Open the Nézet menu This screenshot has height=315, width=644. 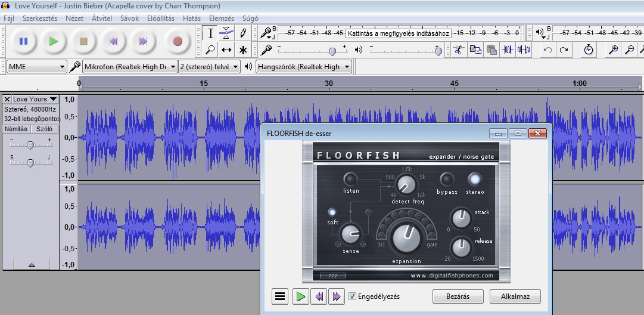[74, 18]
